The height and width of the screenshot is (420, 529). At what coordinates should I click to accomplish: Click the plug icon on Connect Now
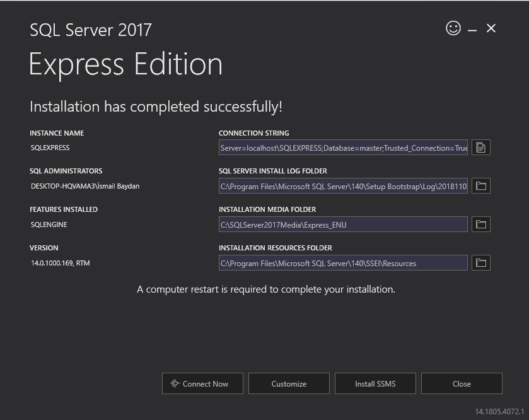pyautogui.click(x=175, y=383)
